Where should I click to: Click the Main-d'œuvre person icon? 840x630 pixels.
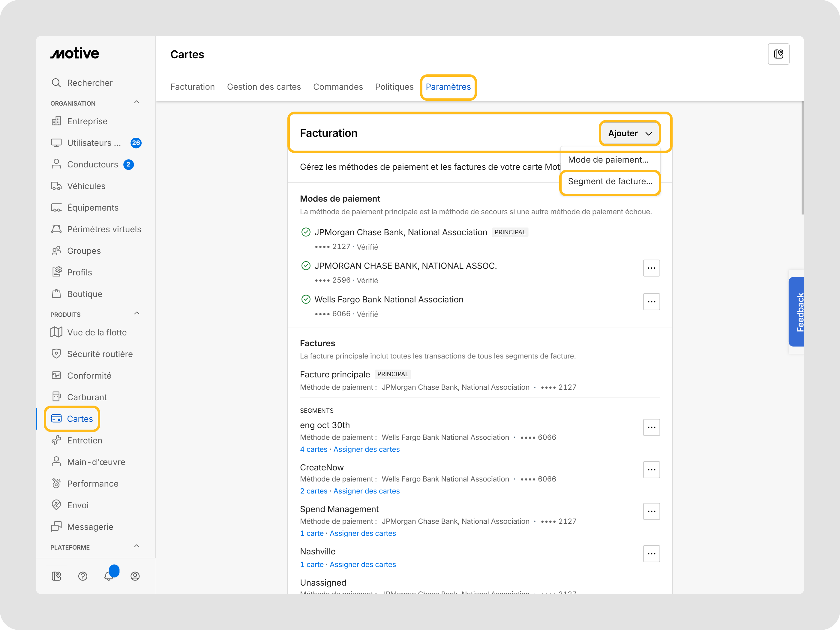56,462
